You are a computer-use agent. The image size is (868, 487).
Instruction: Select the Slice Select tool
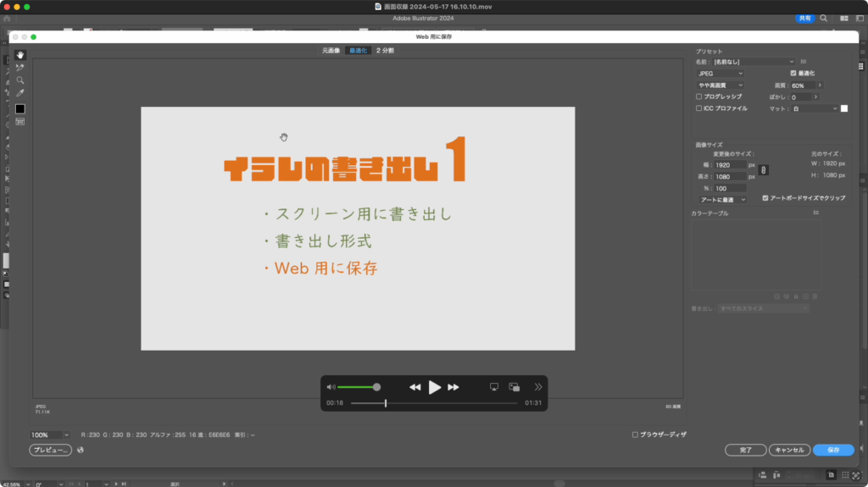click(20, 68)
